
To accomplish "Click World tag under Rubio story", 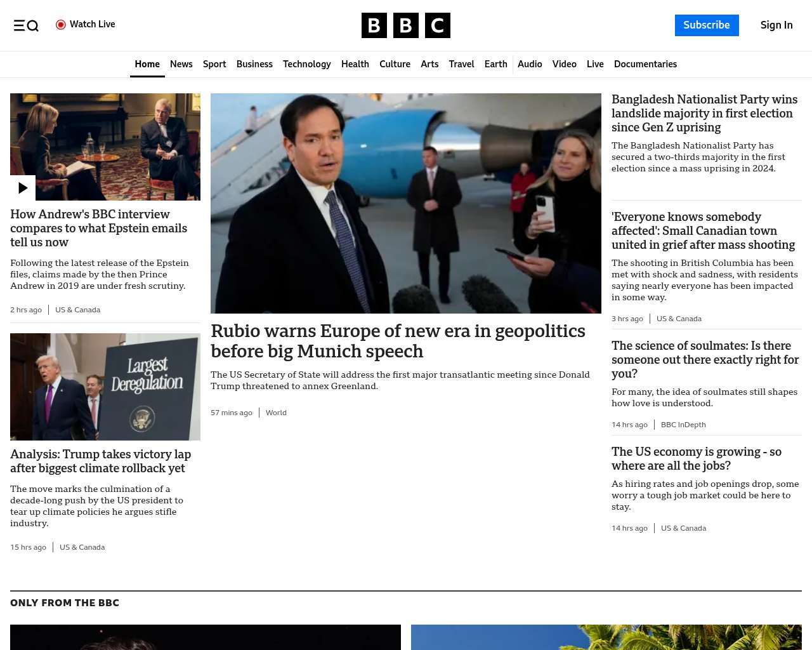I will pos(276,413).
